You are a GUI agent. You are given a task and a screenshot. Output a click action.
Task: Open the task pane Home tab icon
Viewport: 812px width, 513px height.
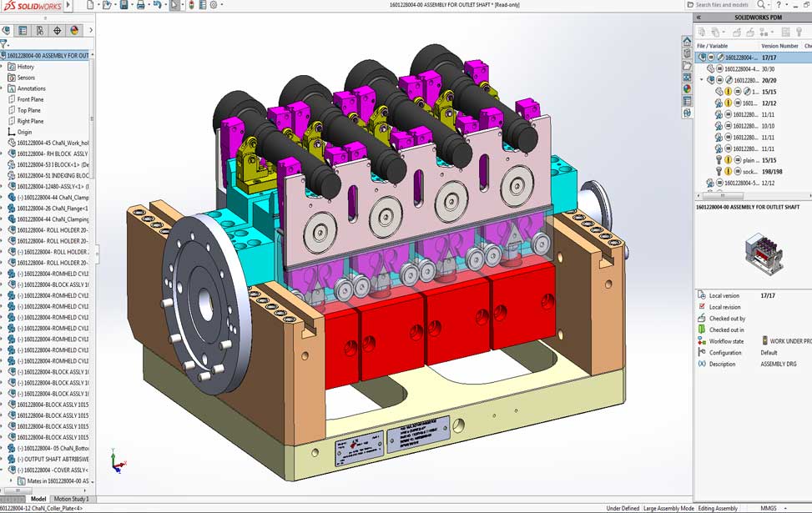[x=687, y=42]
